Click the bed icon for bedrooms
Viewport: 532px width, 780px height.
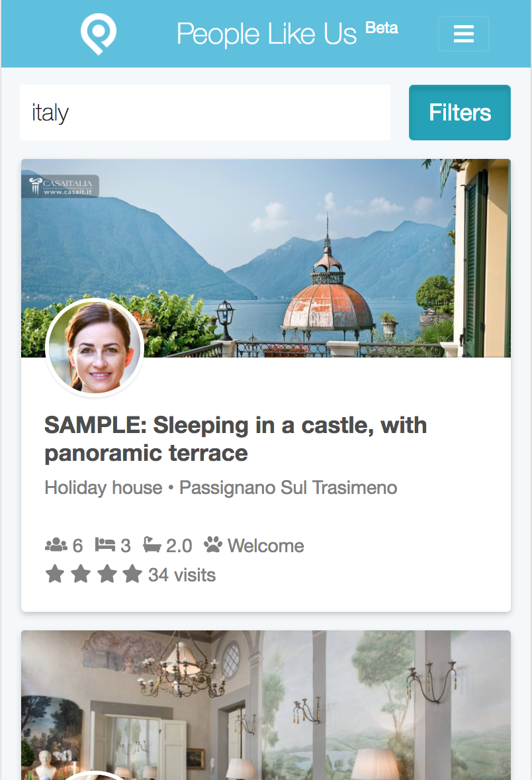[x=105, y=545]
